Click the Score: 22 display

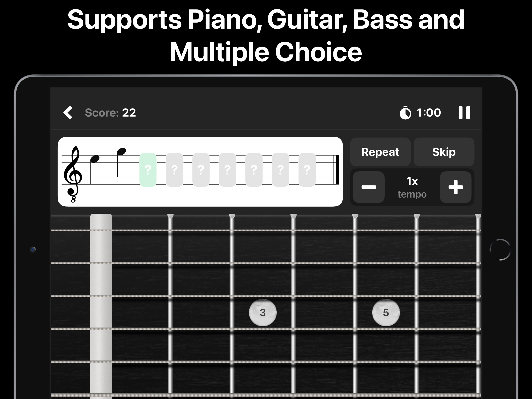pyautogui.click(x=110, y=113)
